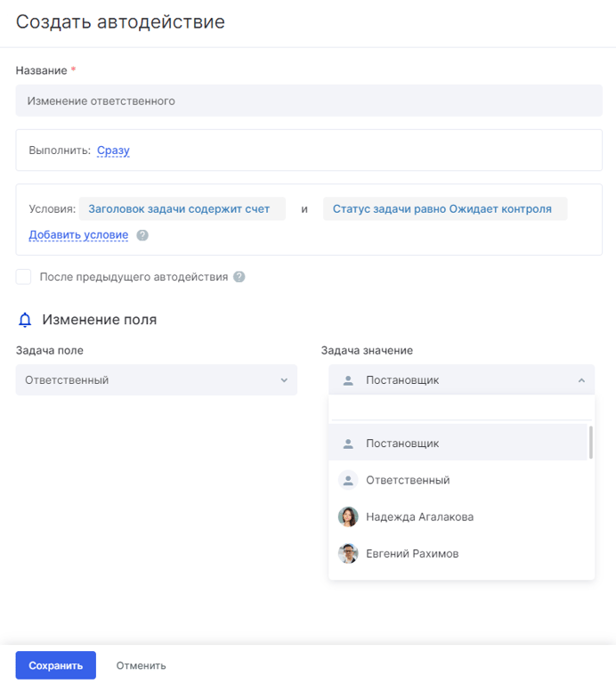Open the Сразу execution time selector

[113, 151]
